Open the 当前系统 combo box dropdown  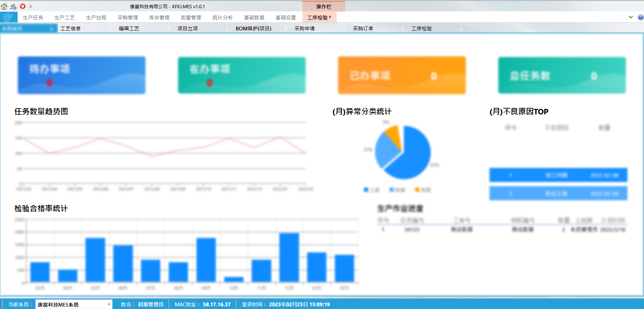(109, 304)
